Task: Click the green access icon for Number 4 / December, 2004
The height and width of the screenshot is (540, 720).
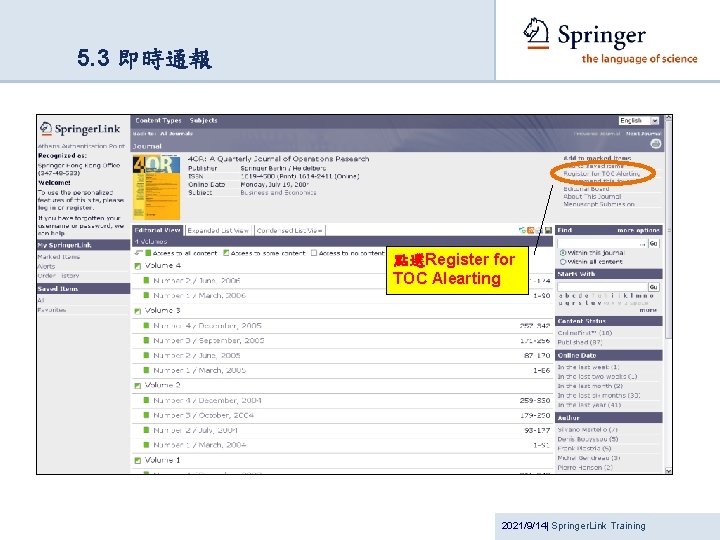Action: tap(146, 400)
